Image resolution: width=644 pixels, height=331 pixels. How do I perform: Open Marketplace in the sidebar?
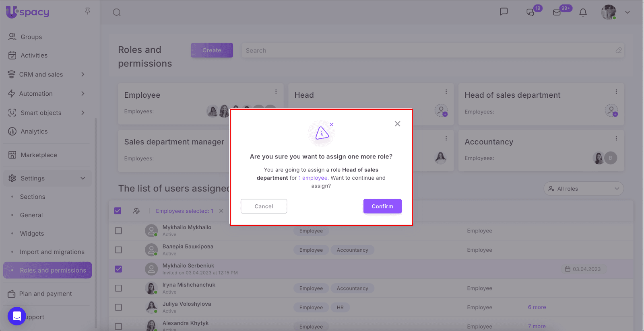(39, 155)
